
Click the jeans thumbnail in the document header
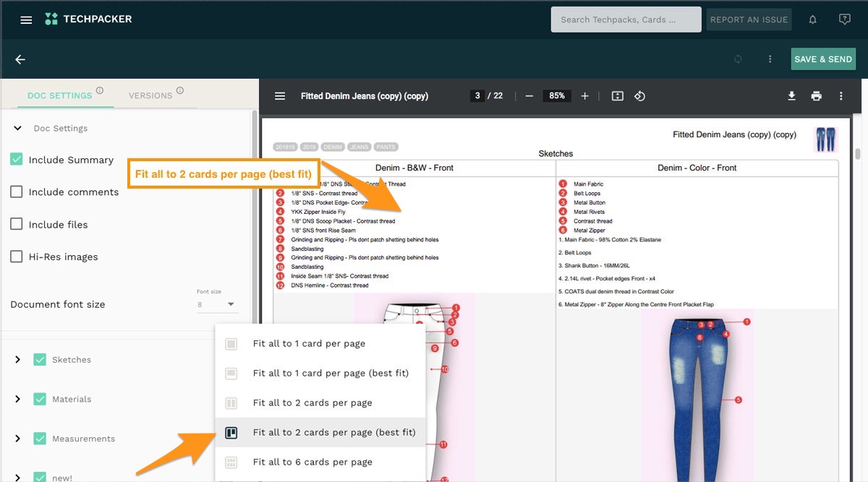[x=825, y=139]
